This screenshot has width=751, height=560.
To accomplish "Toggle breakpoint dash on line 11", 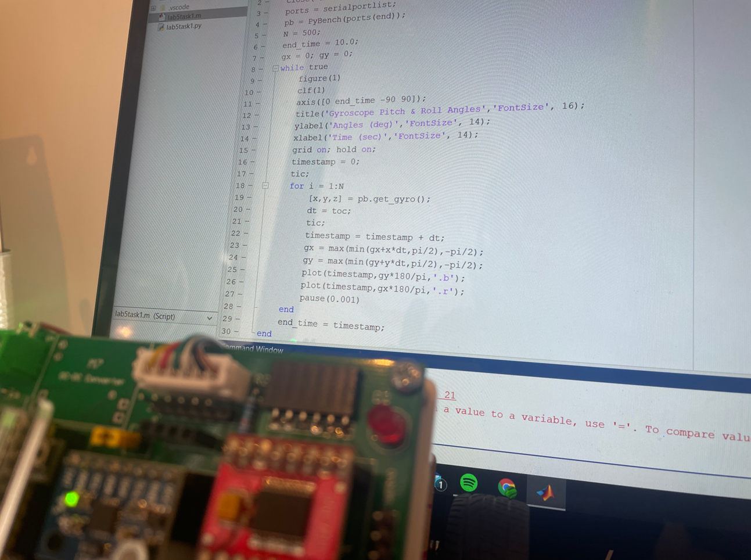I will [x=257, y=104].
